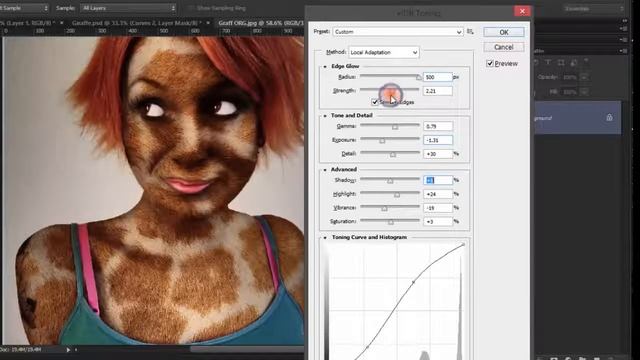This screenshot has width=640, height=360.
Task: Confirm HDR Toning with OK
Action: (504, 32)
